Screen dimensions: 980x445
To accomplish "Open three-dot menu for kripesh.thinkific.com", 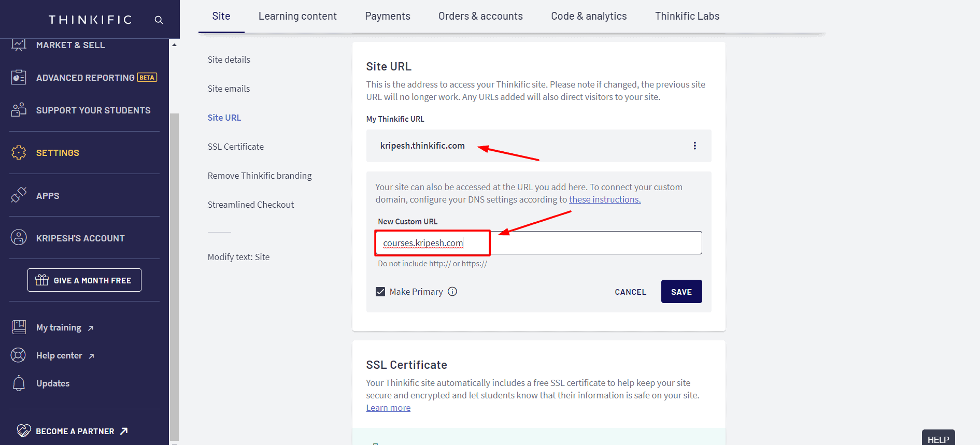I will tap(694, 146).
